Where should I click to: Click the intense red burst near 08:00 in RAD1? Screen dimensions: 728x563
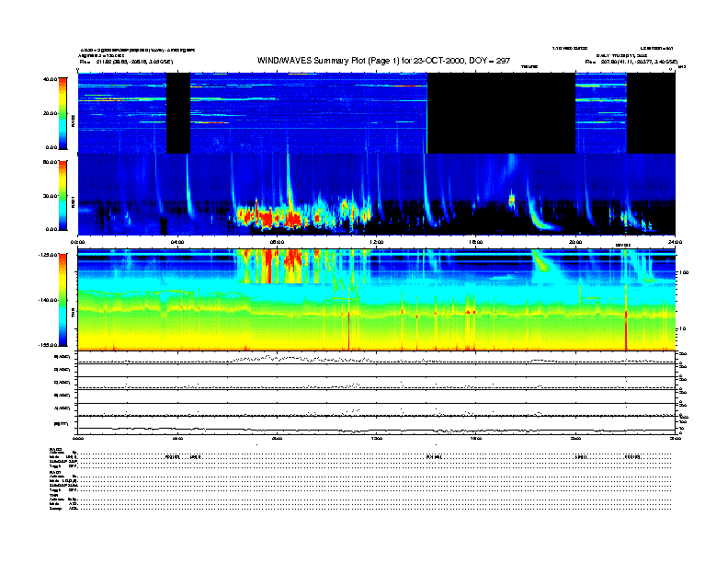click(x=269, y=216)
